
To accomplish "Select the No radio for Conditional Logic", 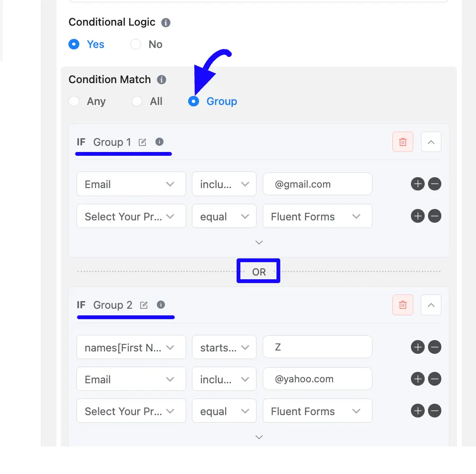I will pyautogui.click(x=136, y=44).
